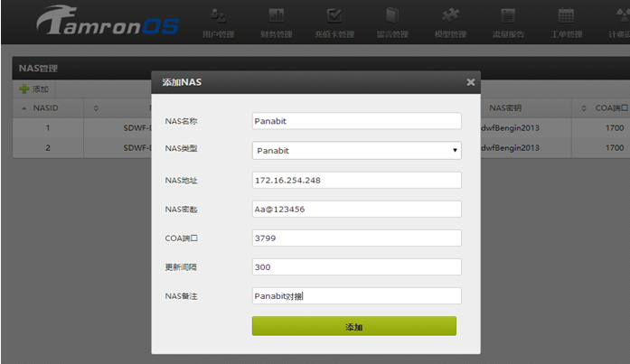Click the 更新间隔 field showing 300
Screen dimensions: 630x364
coord(356,267)
